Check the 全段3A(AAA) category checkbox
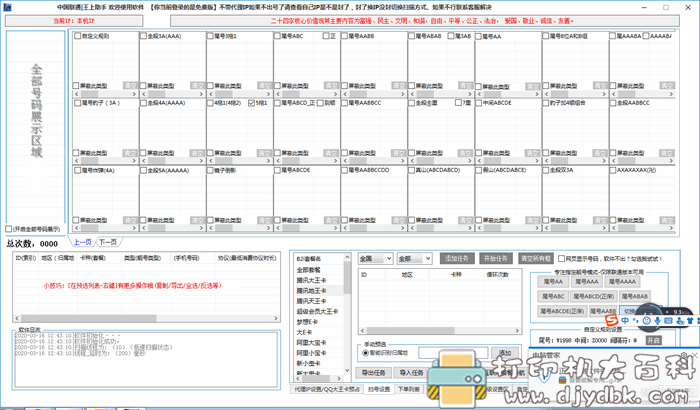 144,36
